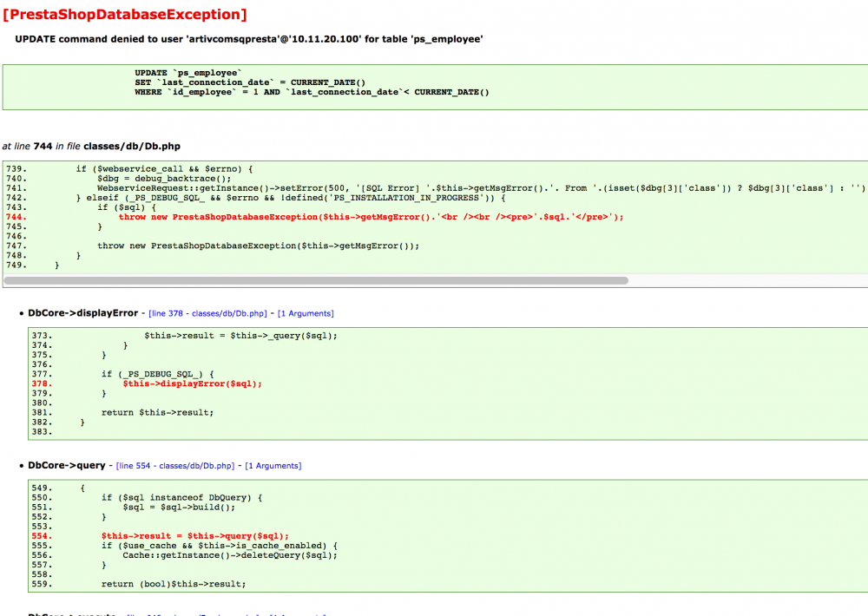Click code line 559 return (bool)$this->result
The image size is (868, 616).
coord(174,584)
